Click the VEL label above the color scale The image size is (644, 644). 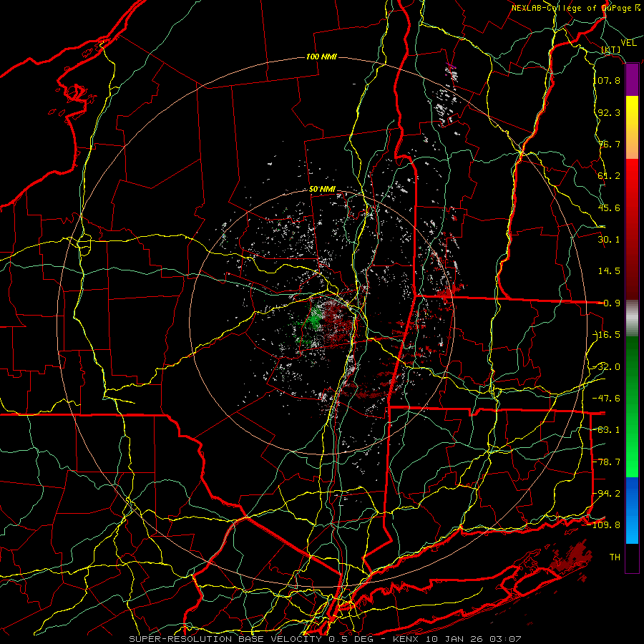(628, 42)
